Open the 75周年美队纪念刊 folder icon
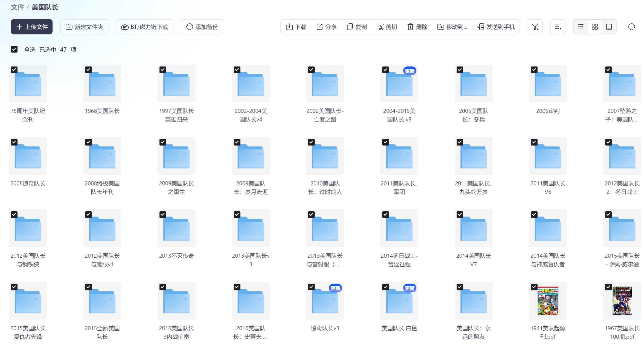The height and width of the screenshot is (346, 644). (x=28, y=84)
